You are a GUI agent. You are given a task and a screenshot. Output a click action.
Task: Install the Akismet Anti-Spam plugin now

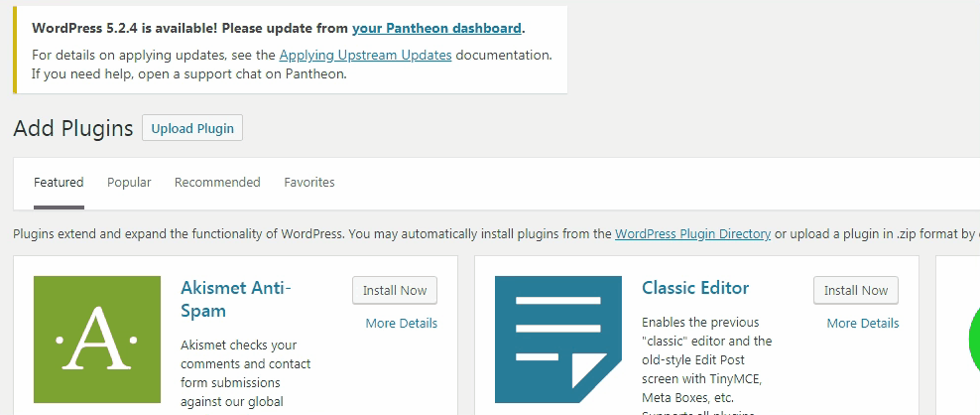point(395,291)
